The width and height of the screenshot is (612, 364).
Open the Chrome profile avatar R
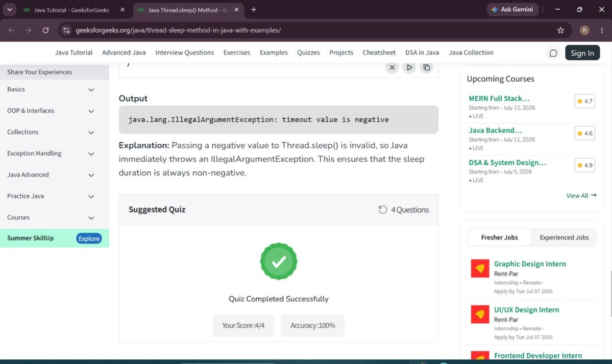point(584,30)
